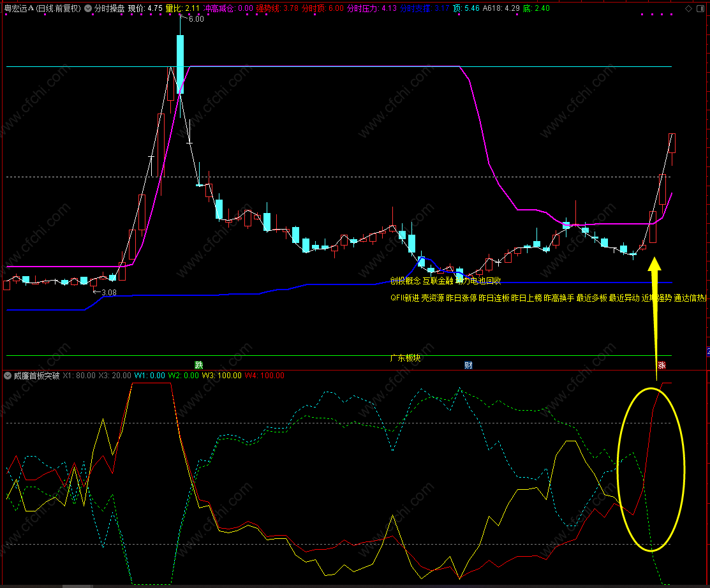
Task: Click the 分时操盘 indicator name
Action: [109, 8]
